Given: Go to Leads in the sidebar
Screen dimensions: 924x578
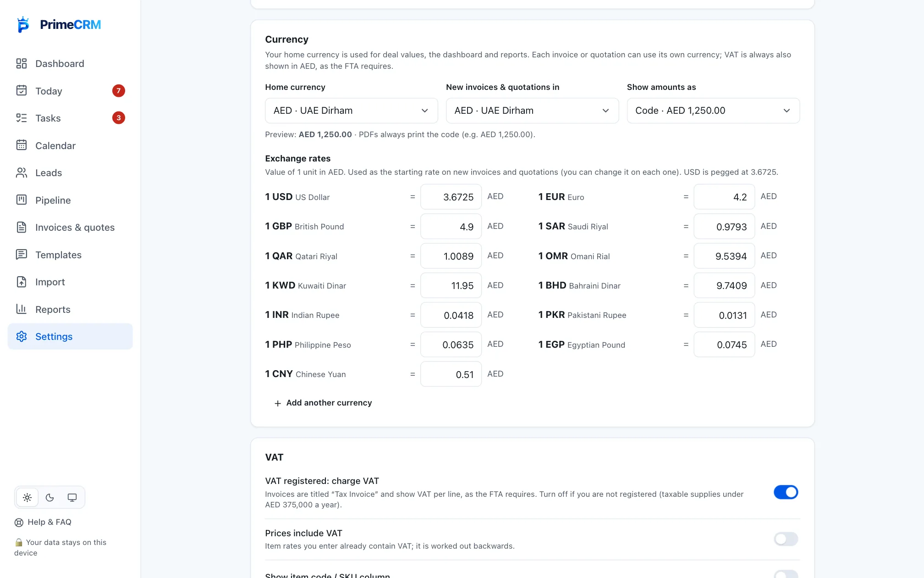Looking at the screenshot, I should pyautogui.click(x=70, y=172).
